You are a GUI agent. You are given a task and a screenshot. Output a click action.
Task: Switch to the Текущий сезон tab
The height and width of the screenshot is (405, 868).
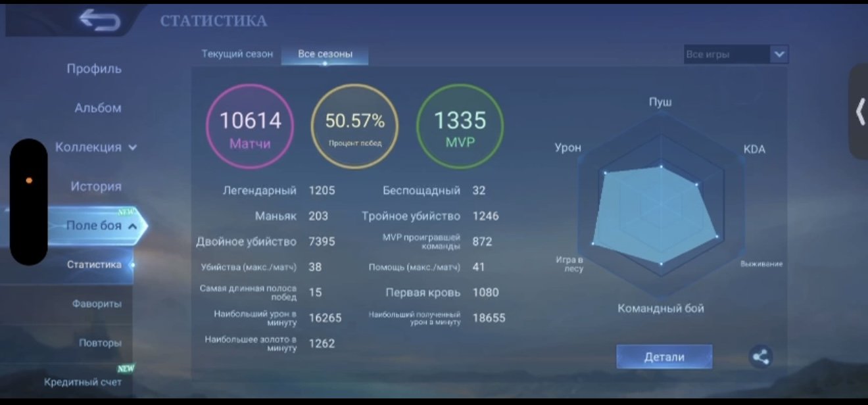click(237, 54)
